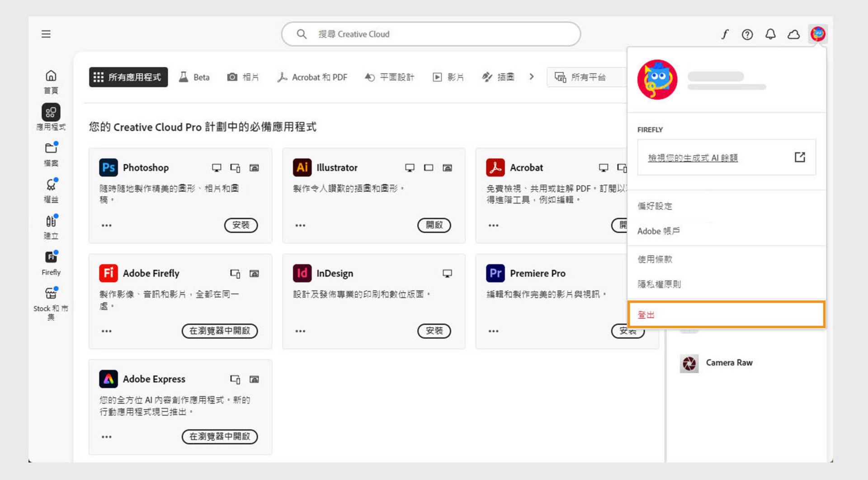Open Firefly in the sidebar
The height and width of the screenshot is (480, 868).
pyautogui.click(x=51, y=263)
